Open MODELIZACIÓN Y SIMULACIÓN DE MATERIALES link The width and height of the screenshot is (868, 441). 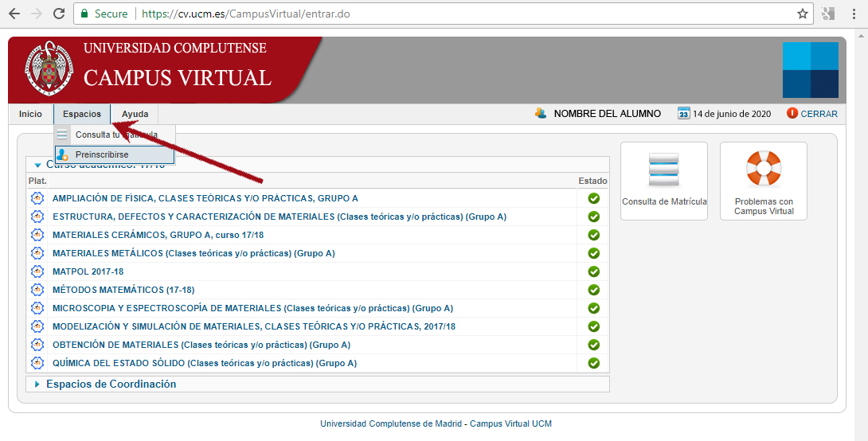tap(254, 326)
